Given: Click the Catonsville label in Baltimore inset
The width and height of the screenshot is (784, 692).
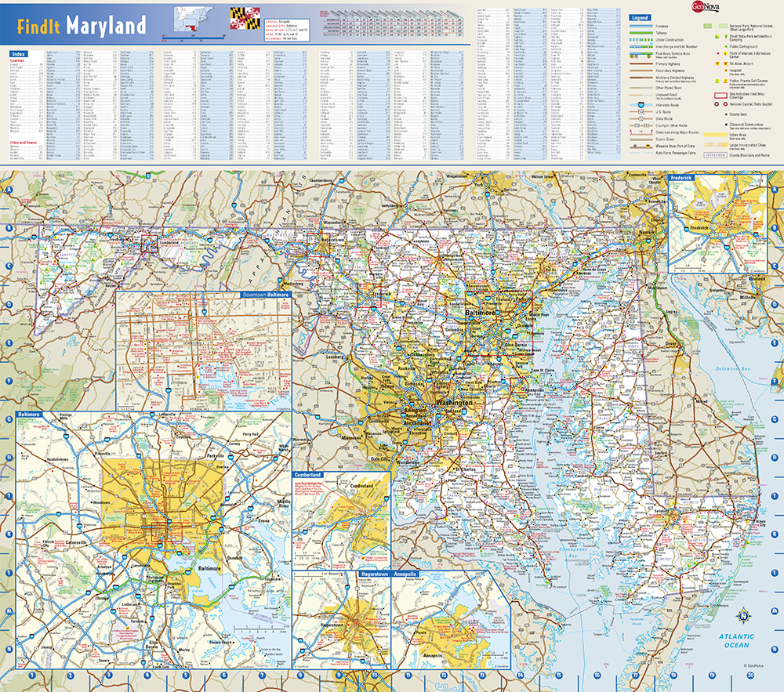Looking at the screenshot, I should (x=76, y=542).
